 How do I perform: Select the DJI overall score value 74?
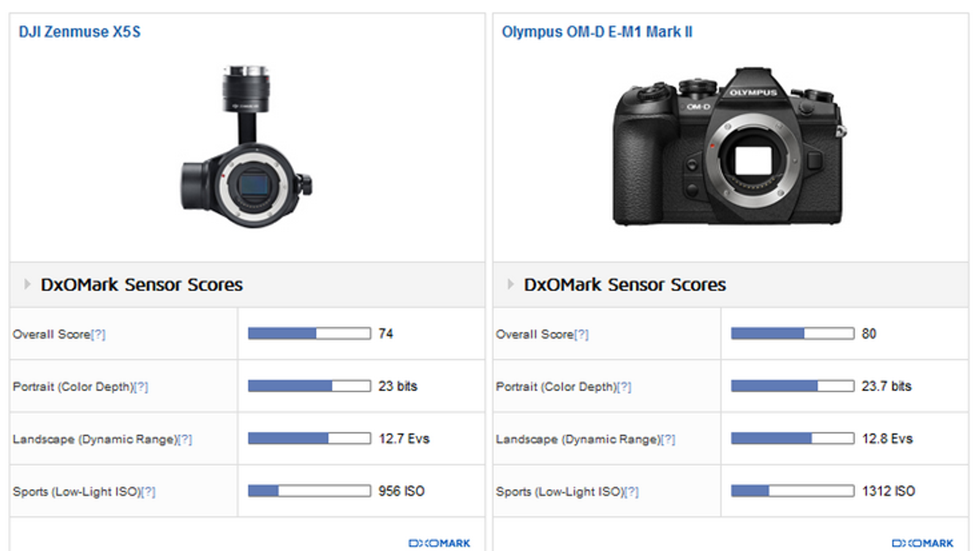(386, 334)
